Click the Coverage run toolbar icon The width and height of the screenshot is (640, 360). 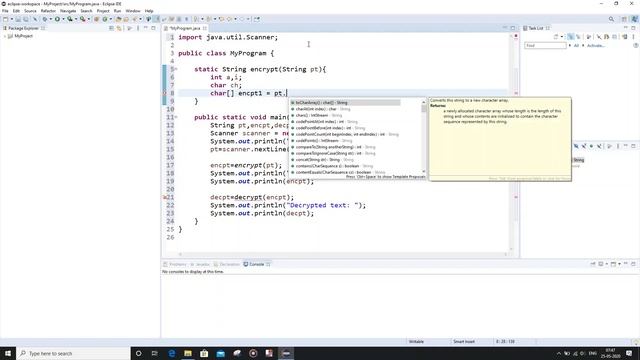[70, 19]
